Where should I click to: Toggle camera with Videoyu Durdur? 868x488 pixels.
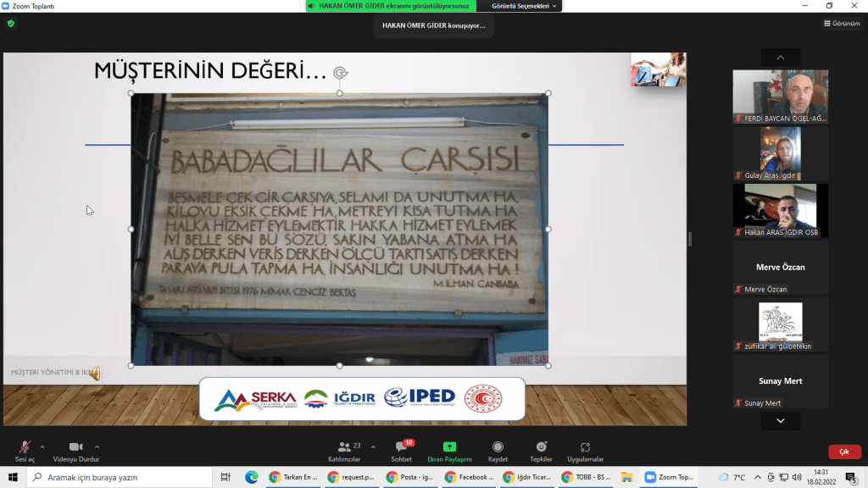tap(75, 451)
